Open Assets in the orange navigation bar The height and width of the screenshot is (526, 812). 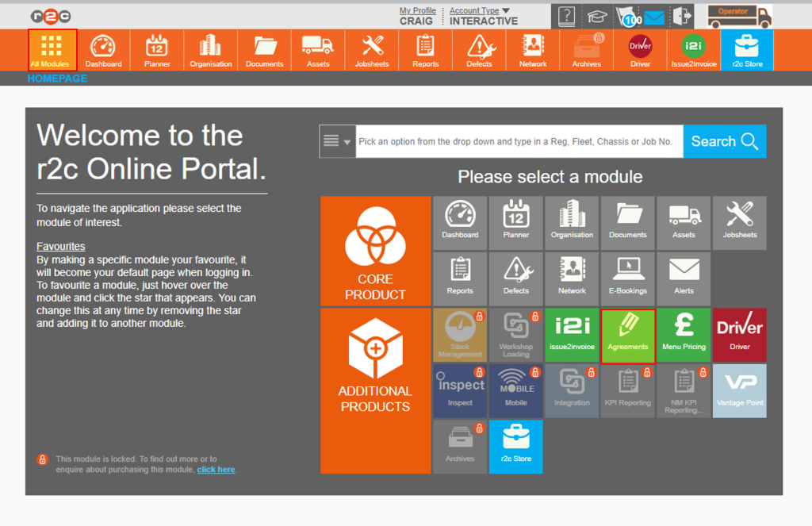[318, 50]
